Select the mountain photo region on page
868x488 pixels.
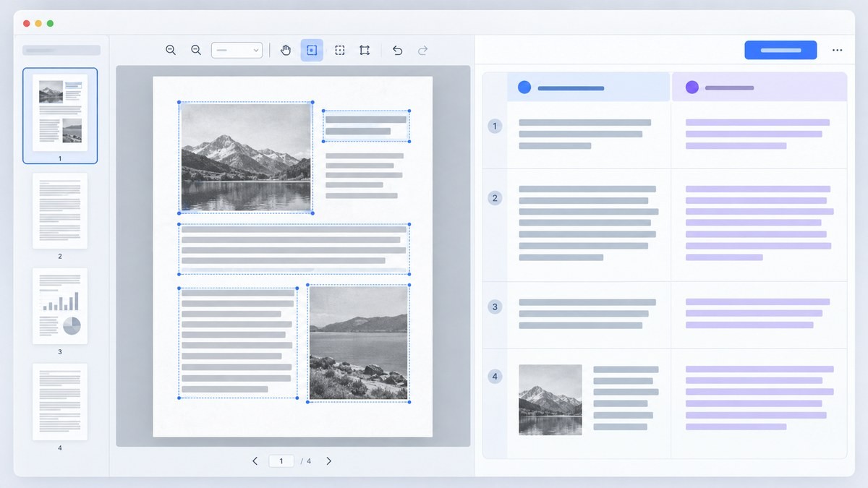click(246, 157)
